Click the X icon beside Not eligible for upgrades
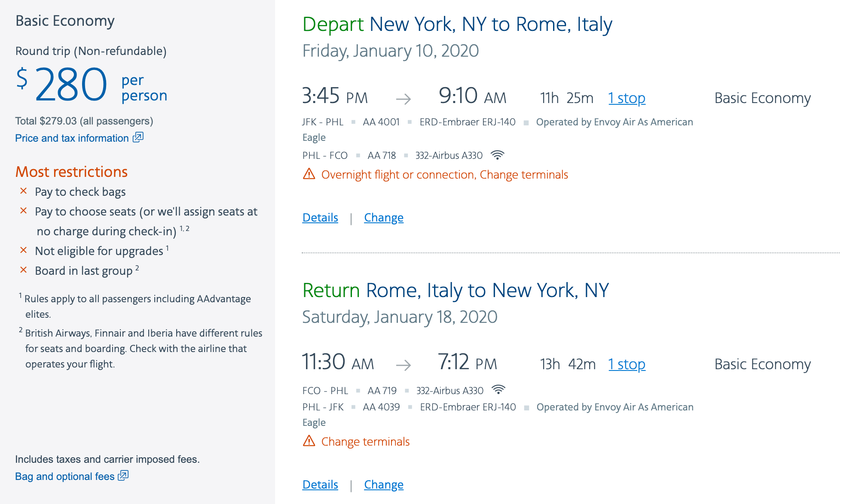850x504 pixels. [24, 250]
